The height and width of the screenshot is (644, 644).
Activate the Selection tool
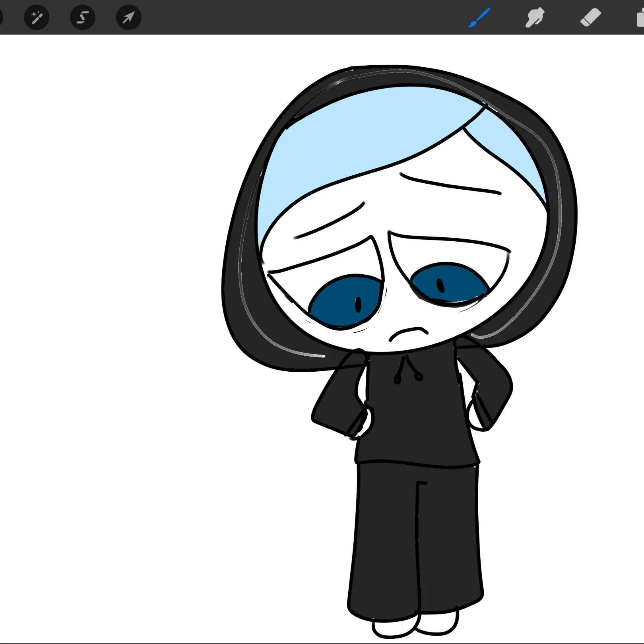tap(83, 17)
